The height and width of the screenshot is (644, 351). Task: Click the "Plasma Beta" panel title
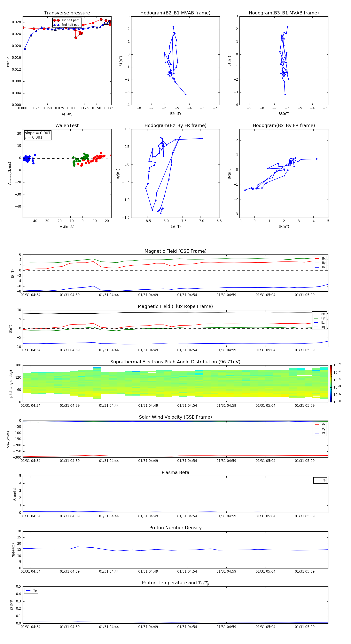tap(175, 472)
